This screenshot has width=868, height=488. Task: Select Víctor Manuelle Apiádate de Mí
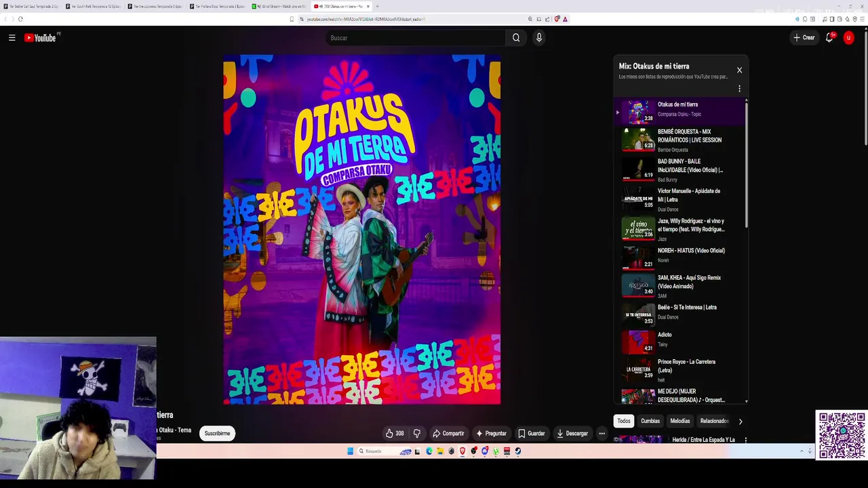point(681,199)
